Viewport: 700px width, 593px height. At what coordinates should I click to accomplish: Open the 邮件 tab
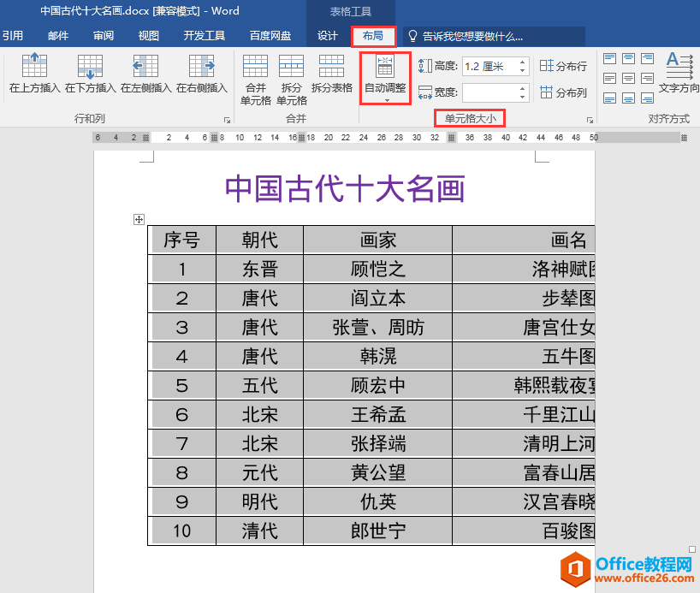58,36
